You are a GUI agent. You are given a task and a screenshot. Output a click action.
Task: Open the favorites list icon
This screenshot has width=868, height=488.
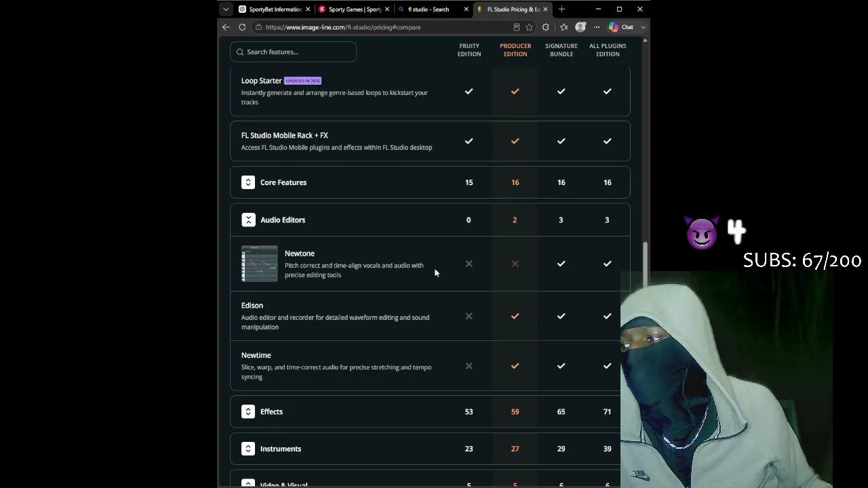tap(564, 27)
